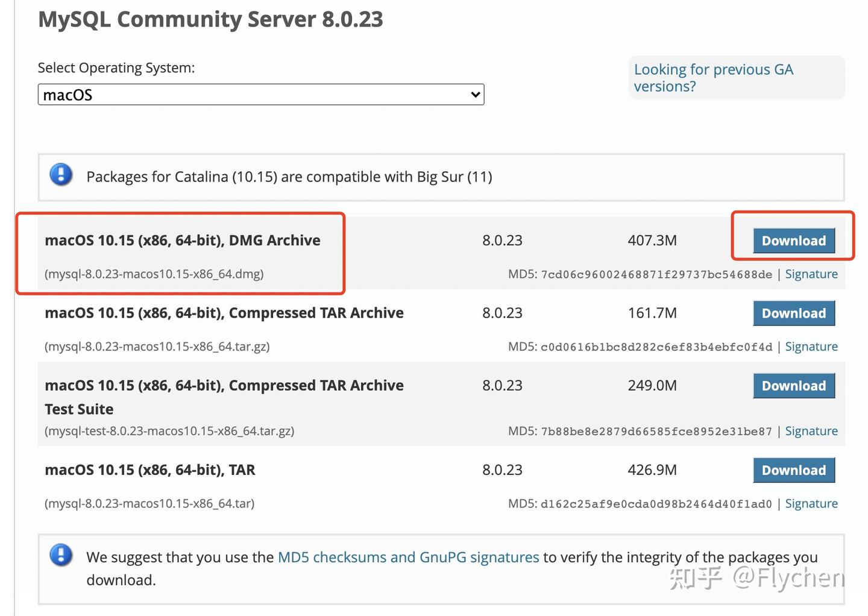This screenshot has width=868, height=616.
Task: Download the 161.7M Compressed TAR Archive
Action: [793, 313]
